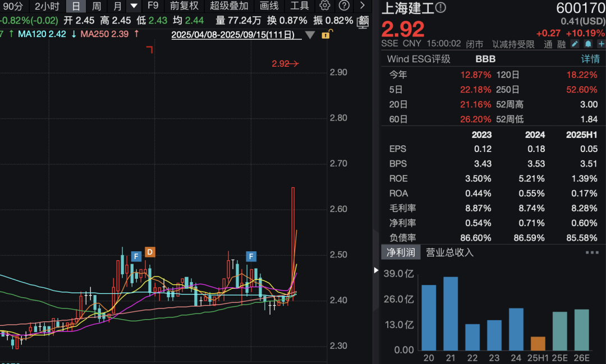Collapse the side panel arrow handle
Viewport: 606px width, 364px height.
pos(376,270)
